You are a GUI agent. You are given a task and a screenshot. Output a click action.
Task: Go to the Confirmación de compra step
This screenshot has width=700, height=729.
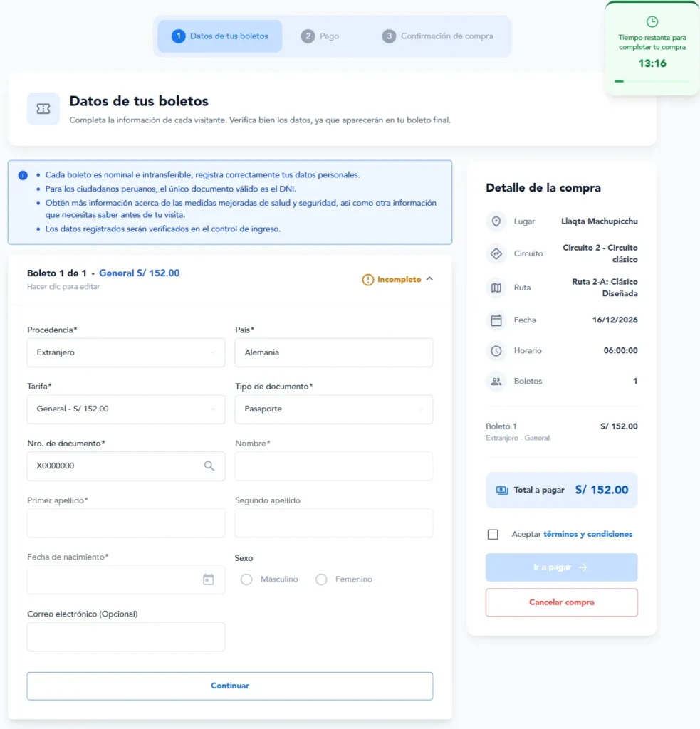438,36
